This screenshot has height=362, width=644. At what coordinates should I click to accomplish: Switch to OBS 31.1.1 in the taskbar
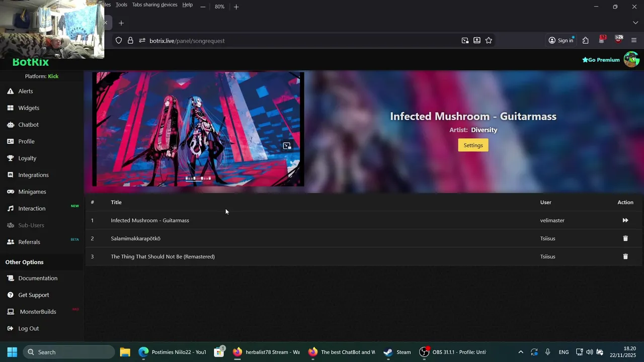(x=453, y=352)
